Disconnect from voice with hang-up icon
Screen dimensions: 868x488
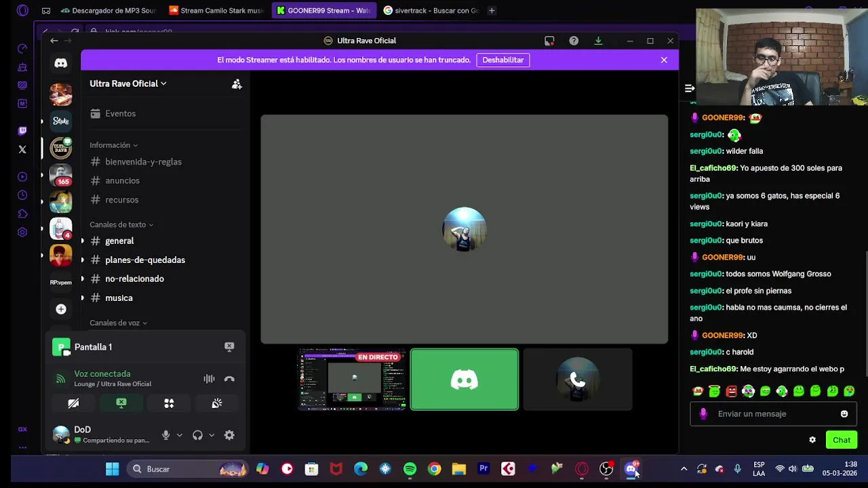click(229, 379)
